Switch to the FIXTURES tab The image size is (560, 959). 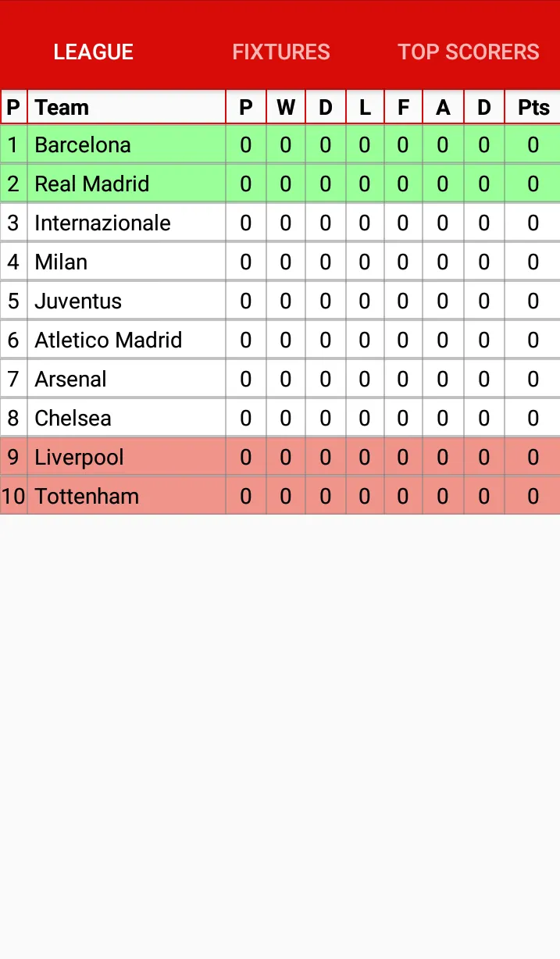point(280,52)
